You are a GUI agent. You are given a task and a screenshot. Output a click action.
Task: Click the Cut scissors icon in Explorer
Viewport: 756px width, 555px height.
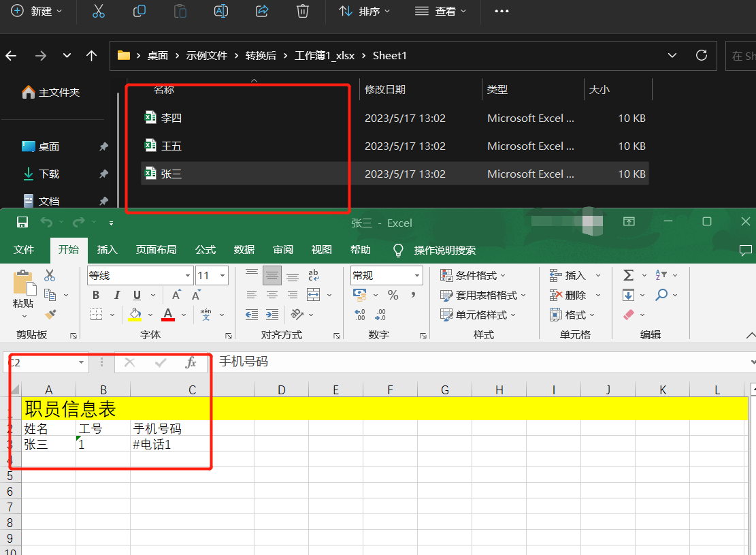pos(99,12)
